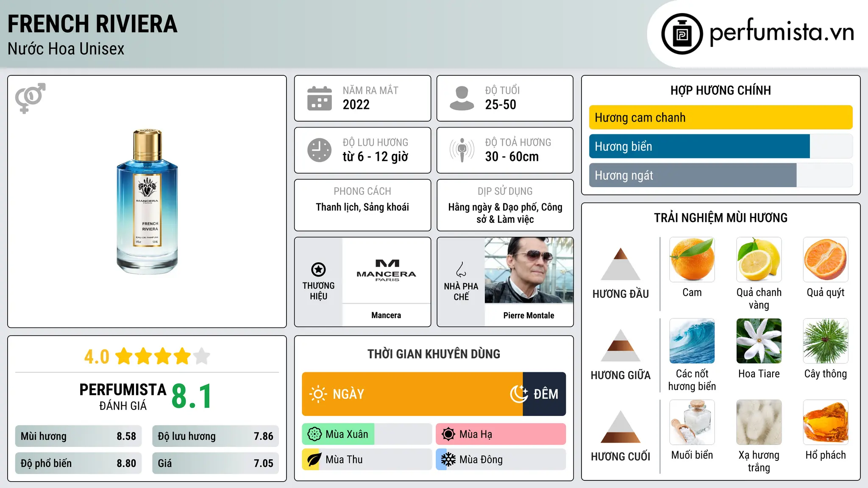Click the Hương giữa pyramid icon
The height and width of the screenshot is (488, 868).
coord(620,345)
